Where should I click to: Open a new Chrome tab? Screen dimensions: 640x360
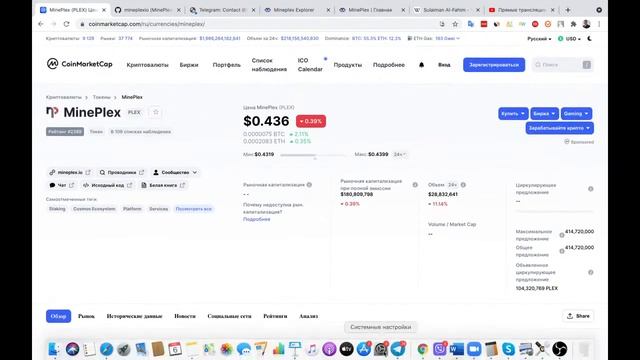tap(568, 10)
